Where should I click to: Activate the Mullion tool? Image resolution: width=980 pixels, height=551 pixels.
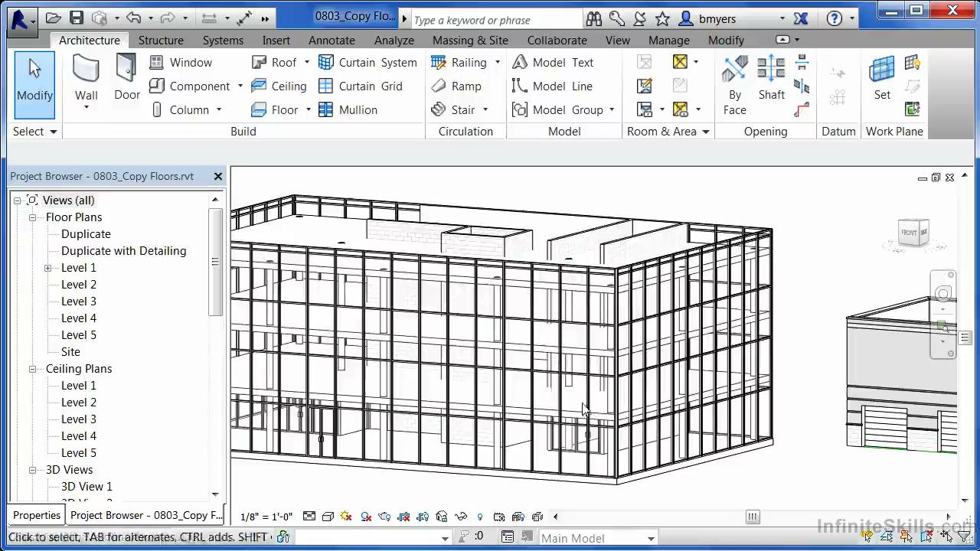(348, 110)
